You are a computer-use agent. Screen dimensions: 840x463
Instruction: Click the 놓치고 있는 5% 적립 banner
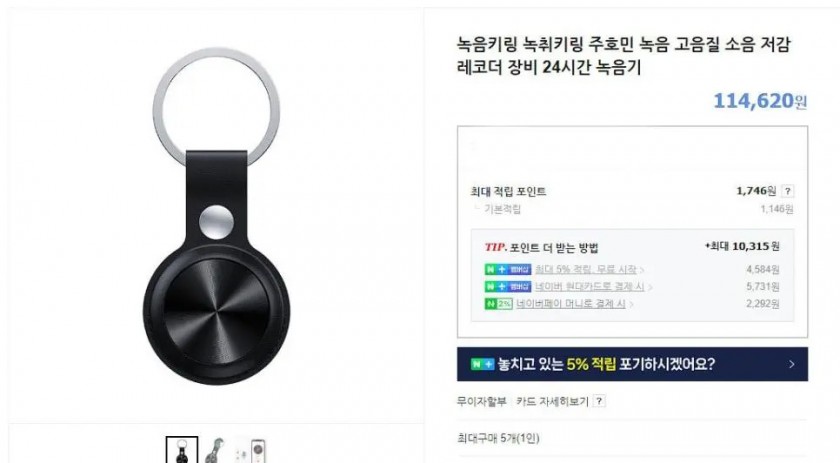click(632, 364)
